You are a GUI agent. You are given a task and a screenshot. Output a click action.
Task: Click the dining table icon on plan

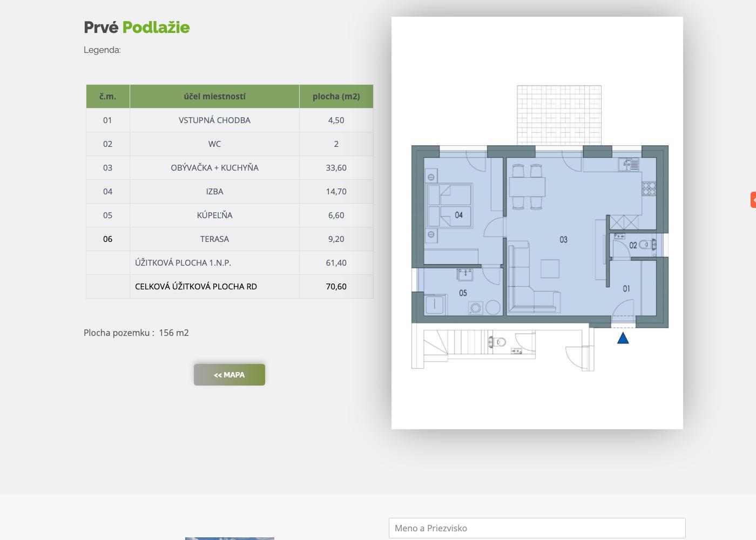pyautogui.click(x=527, y=187)
